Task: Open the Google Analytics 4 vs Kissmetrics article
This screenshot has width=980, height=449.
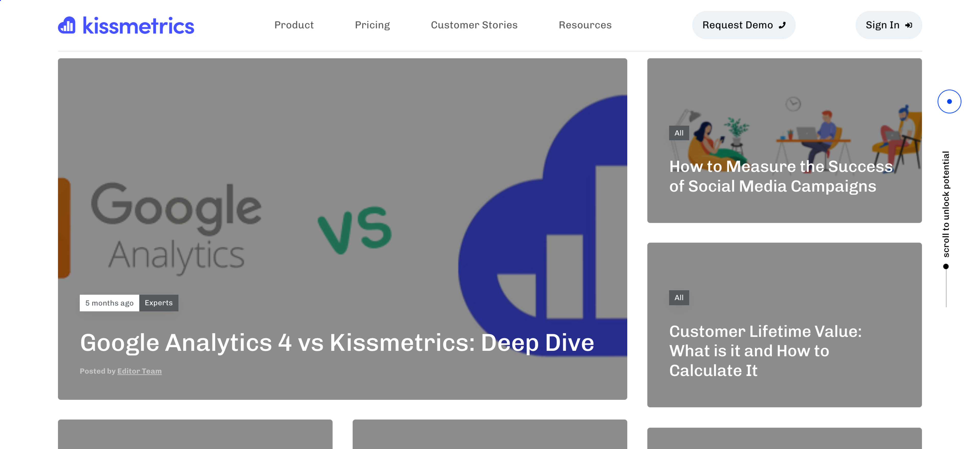Action: (337, 343)
